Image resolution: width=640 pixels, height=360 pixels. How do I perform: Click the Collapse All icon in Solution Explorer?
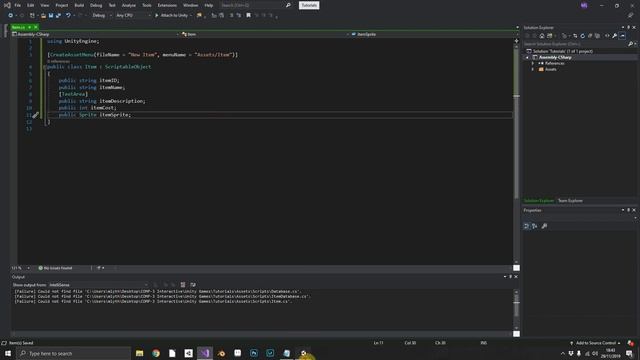pyautogui.click(x=590, y=36)
